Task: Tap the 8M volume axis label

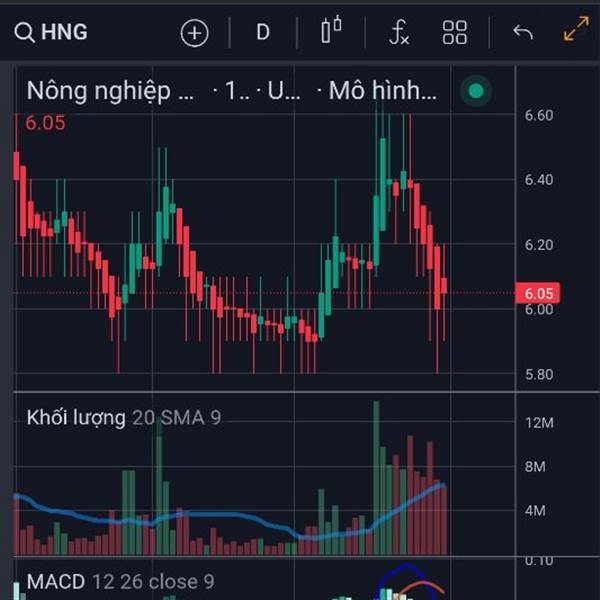Action: tap(535, 467)
